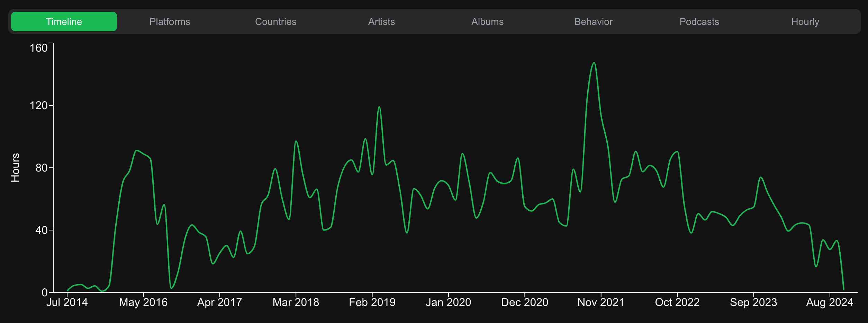Click the 80 value on Hours axis
868x323 pixels.
pyautogui.click(x=42, y=168)
